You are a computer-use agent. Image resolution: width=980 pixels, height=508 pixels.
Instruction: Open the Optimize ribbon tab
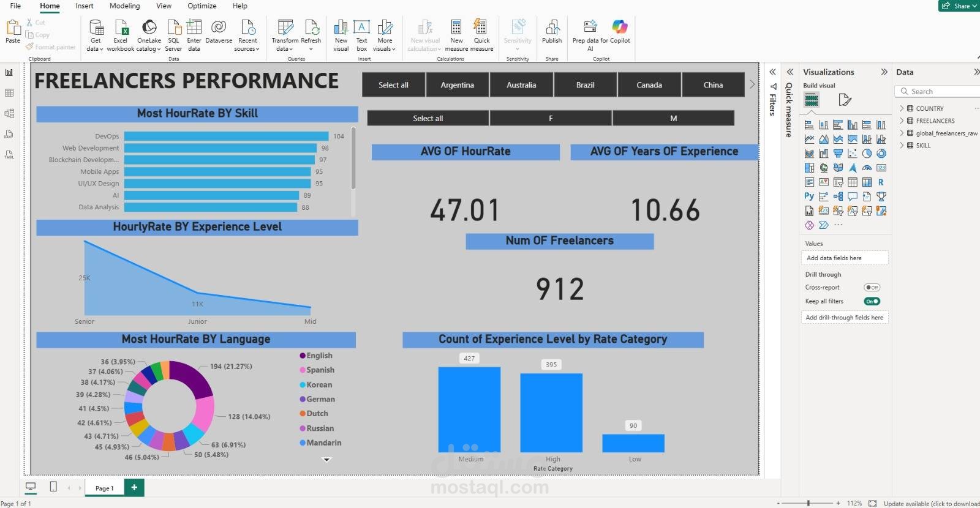(x=202, y=6)
